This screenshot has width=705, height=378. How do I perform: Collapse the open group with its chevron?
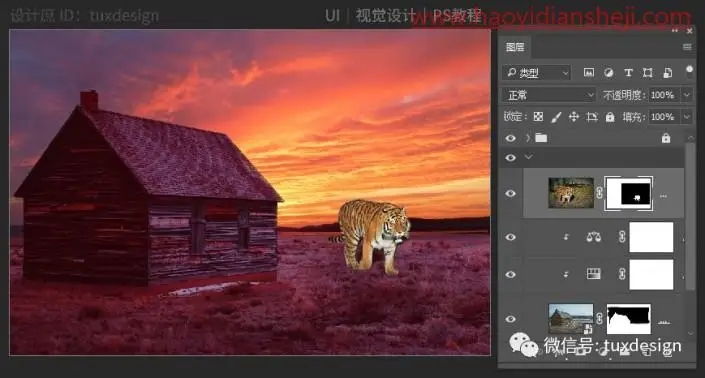pyautogui.click(x=528, y=157)
